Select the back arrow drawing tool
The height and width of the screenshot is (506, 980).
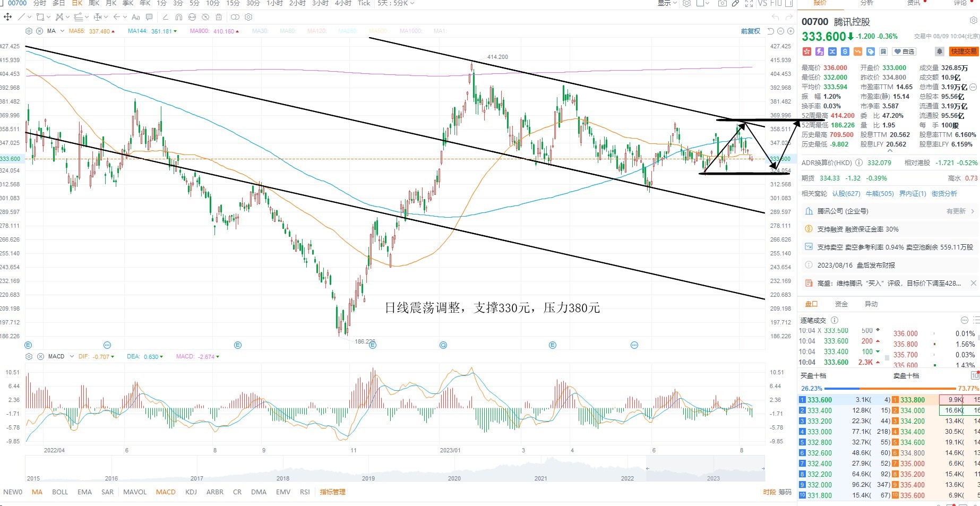pyautogui.click(x=116, y=17)
